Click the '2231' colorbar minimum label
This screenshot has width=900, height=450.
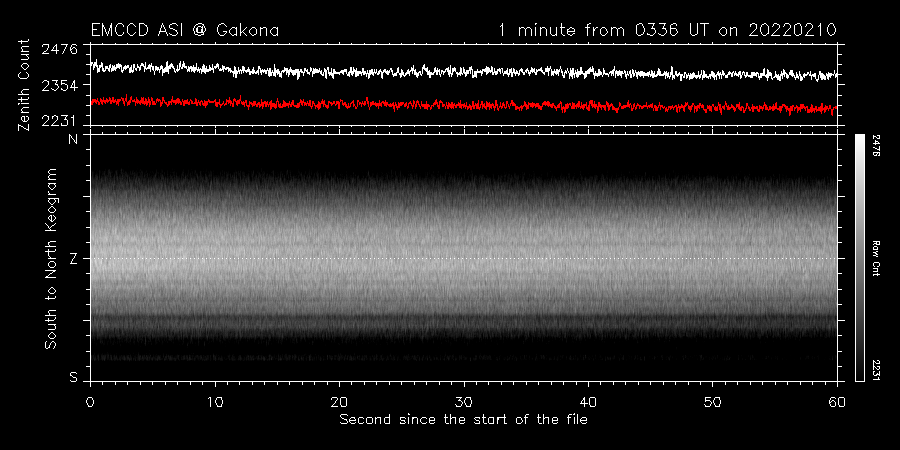pyautogui.click(x=877, y=370)
